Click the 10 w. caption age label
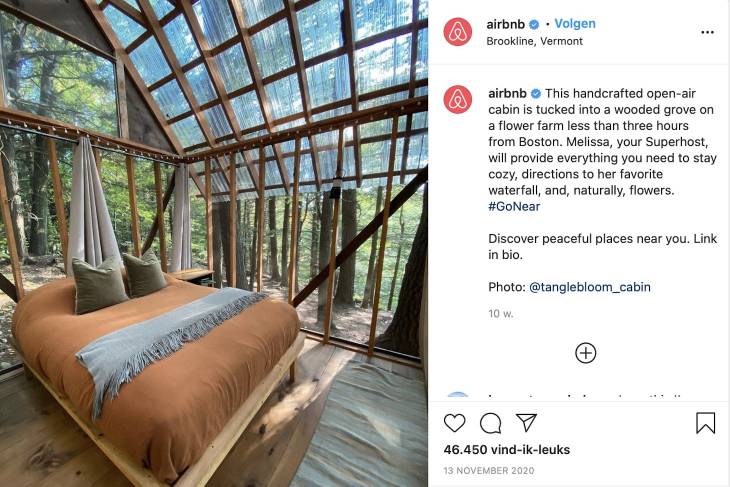 (x=500, y=314)
